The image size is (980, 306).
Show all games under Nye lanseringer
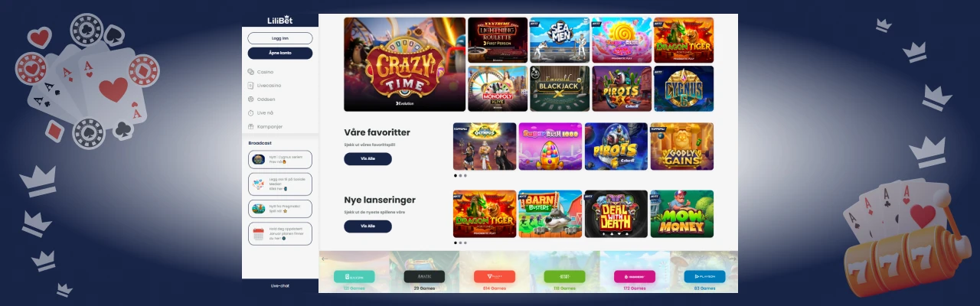pyautogui.click(x=367, y=226)
